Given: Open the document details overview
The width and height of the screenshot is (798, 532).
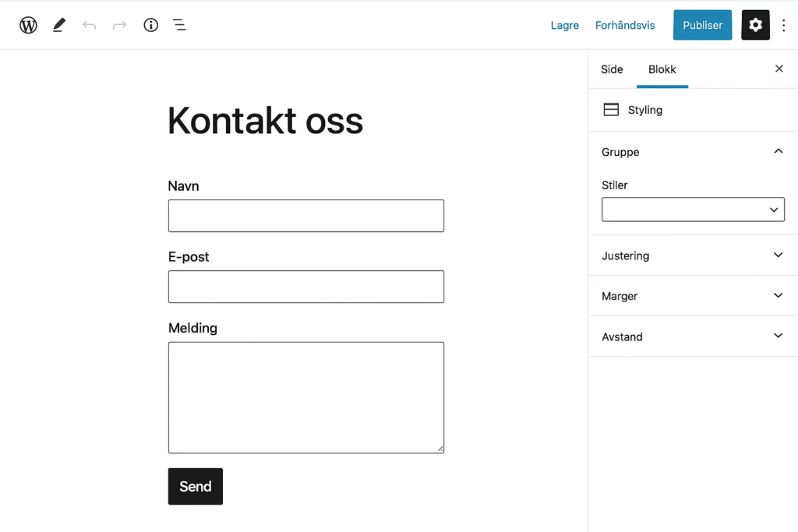Looking at the screenshot, I should [x=150, y=24].
